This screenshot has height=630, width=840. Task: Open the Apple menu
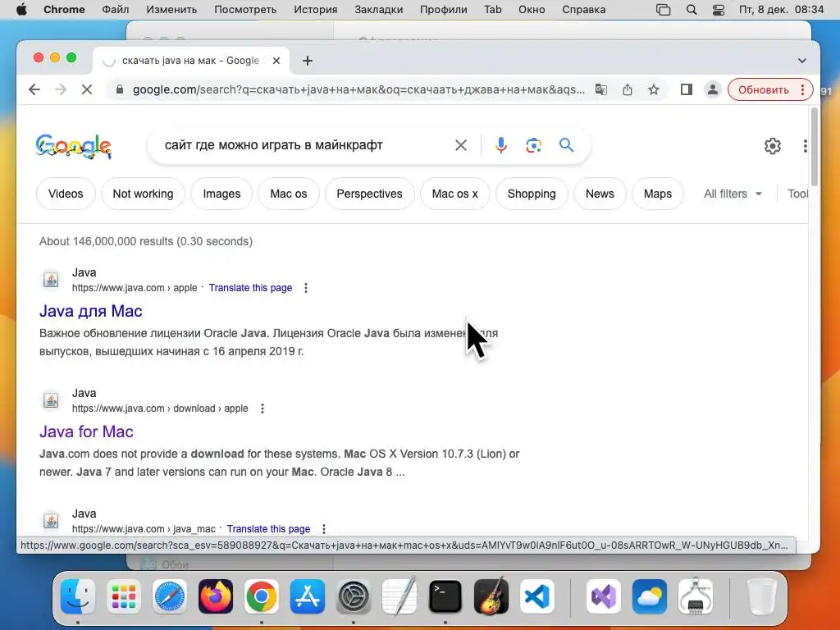(21, 10)
